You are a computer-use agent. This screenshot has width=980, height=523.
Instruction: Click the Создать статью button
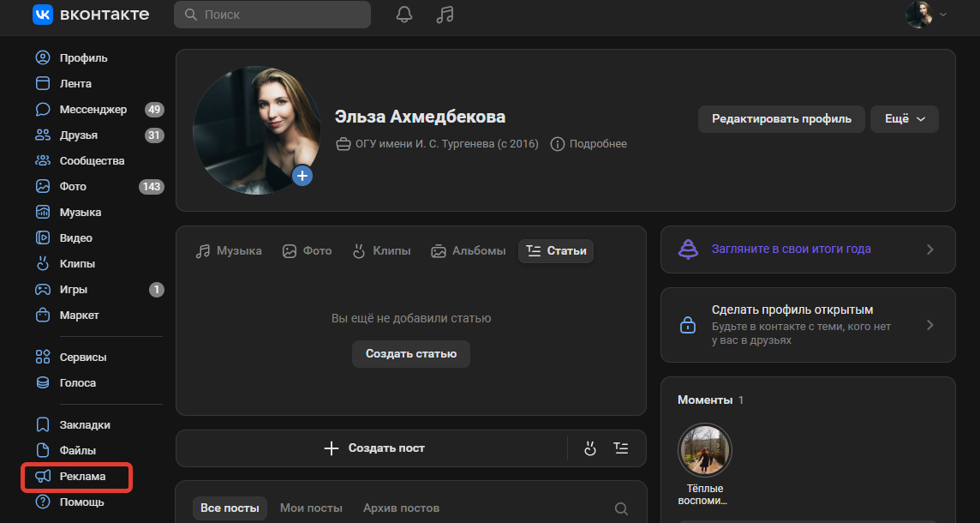(410, 353)
